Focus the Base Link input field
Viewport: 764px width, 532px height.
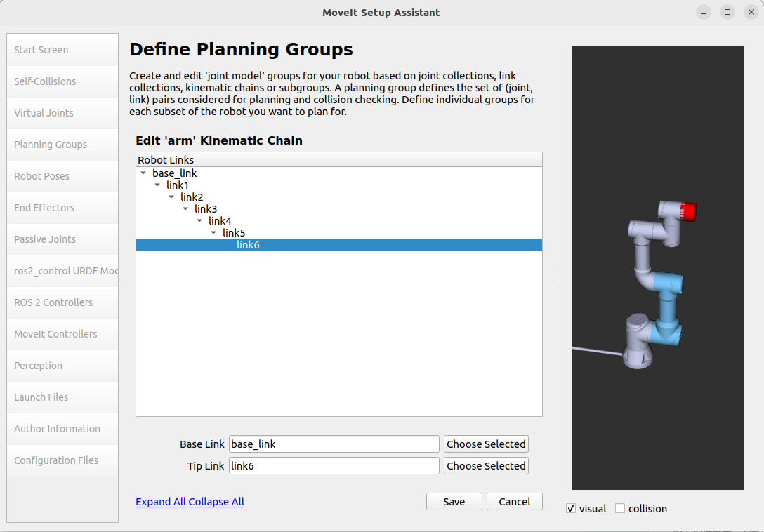click(x=334, y=444)
